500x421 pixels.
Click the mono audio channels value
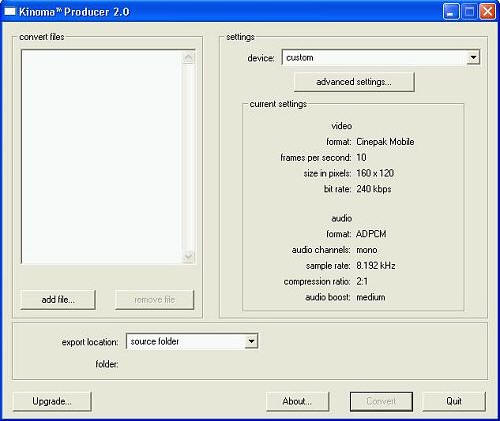pos(367,250)
